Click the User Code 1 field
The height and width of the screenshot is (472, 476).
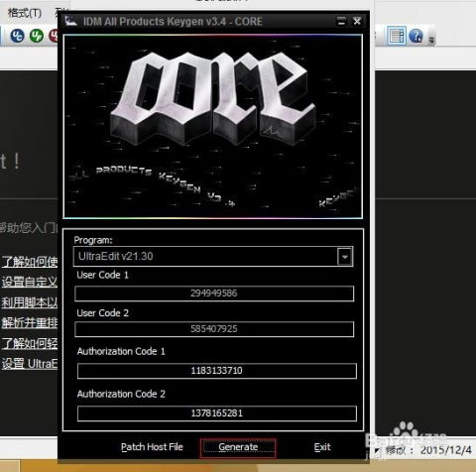tap(214, 294)
